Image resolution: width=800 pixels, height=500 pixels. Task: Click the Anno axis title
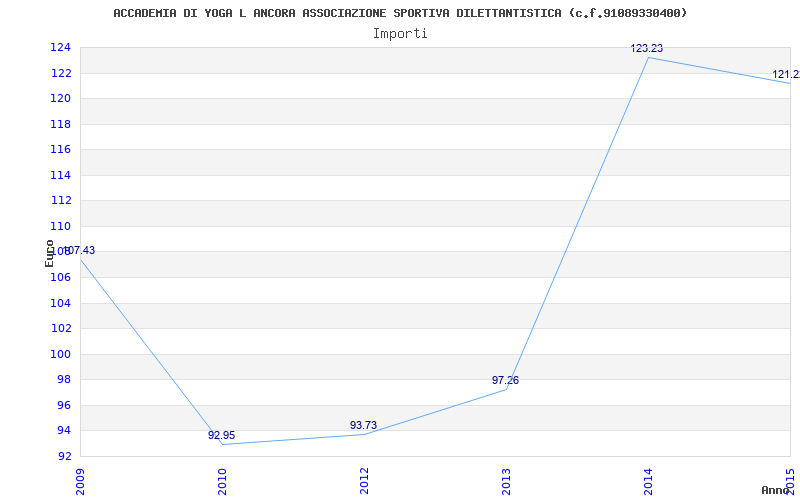coord(775,490)
